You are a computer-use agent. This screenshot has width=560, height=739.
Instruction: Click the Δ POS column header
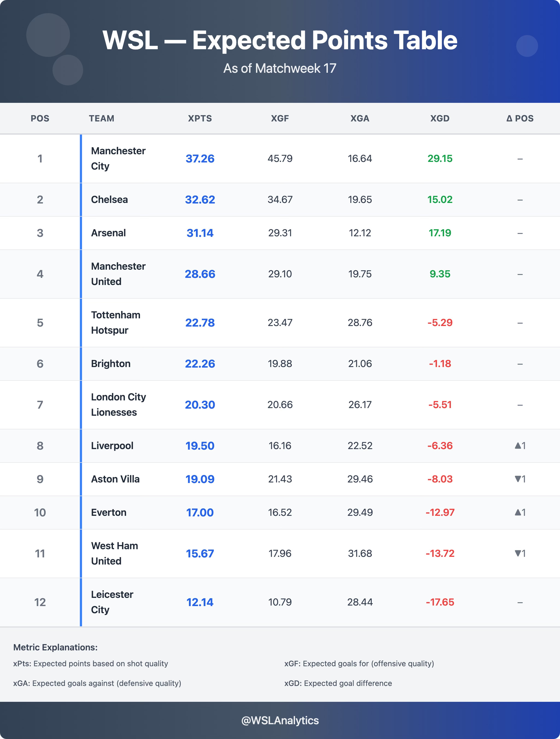click(x=520, y=118)
